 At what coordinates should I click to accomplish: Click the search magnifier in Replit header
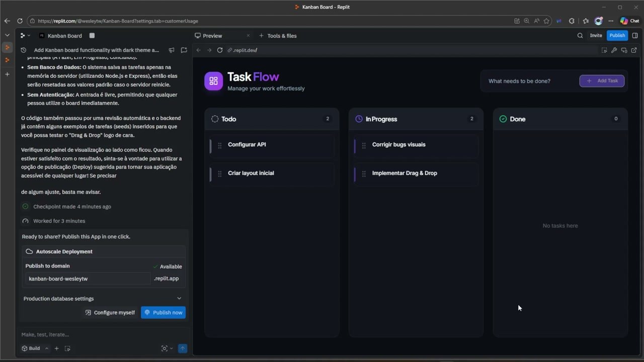click(x=580, y=36)
